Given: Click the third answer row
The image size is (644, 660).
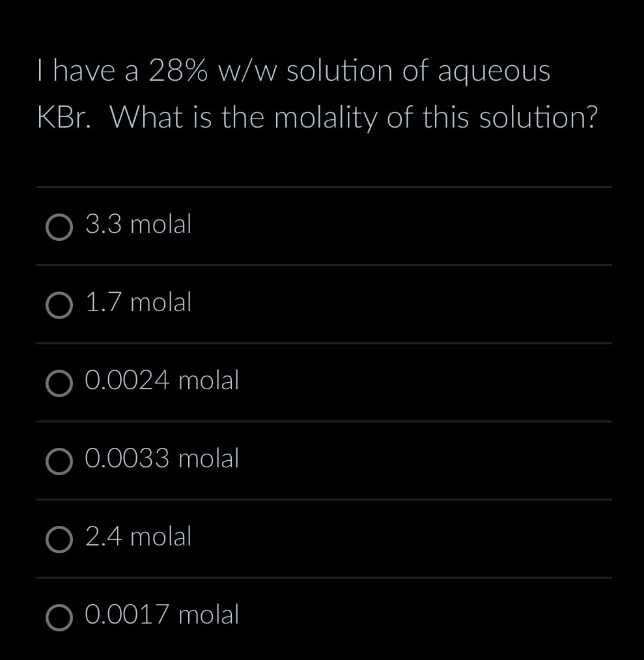Looking at the screenshot, I should (322, 382).
